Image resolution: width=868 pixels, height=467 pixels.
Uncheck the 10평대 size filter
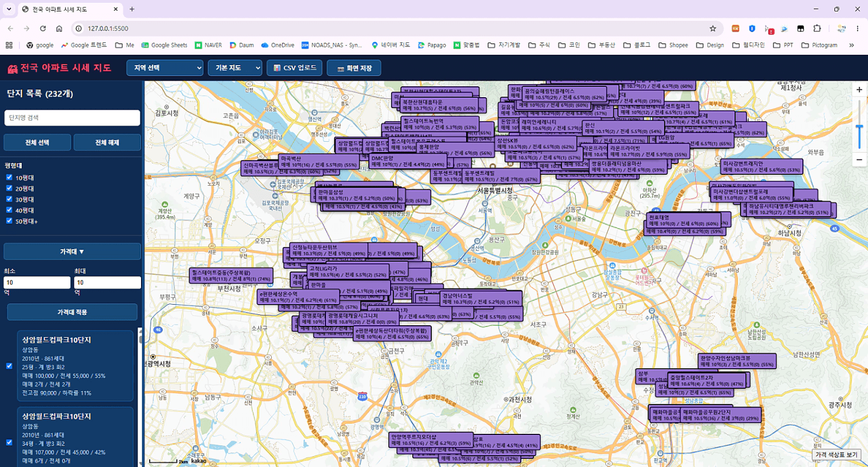coord(9,177)
